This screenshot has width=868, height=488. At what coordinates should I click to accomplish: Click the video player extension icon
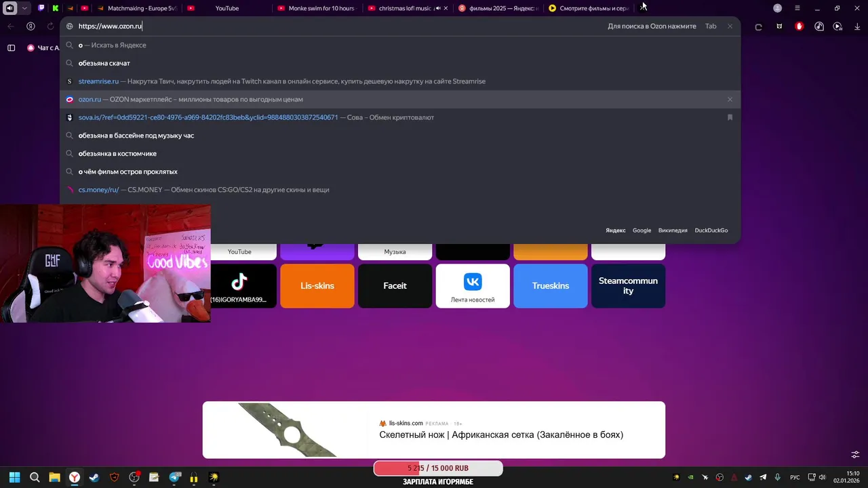pos(837,26)
